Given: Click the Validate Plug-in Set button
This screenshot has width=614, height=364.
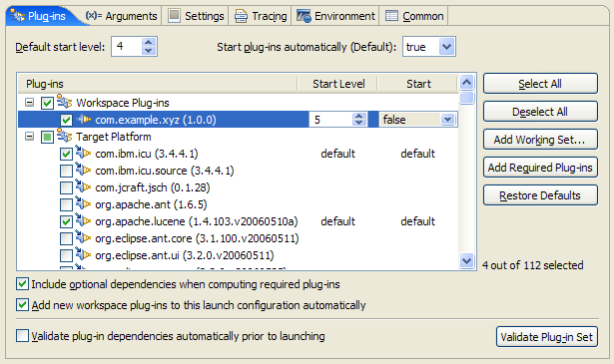Looking at the screenshot, I should [x=547, y=337].
